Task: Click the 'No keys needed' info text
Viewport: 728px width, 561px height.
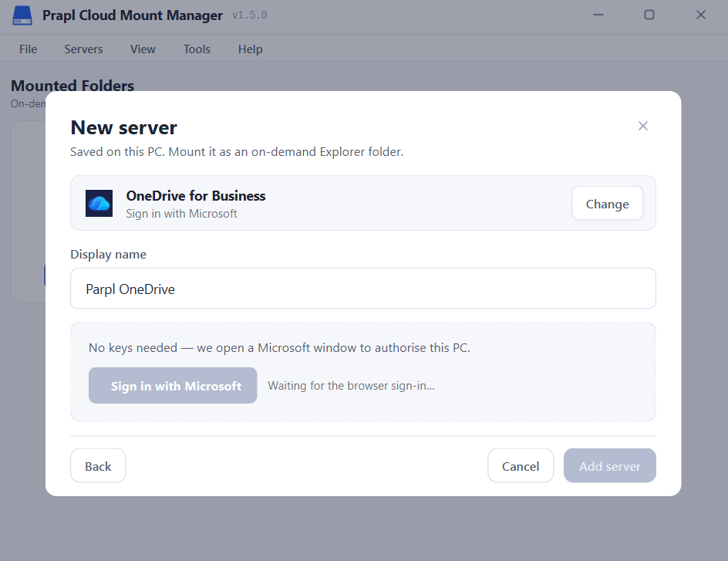Action: (x=279, y=348)
